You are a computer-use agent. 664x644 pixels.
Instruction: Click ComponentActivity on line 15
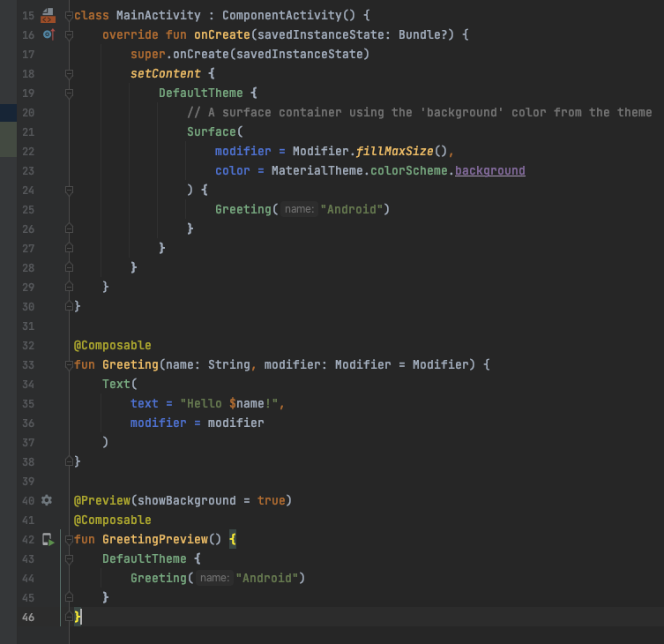coord(282,16)
